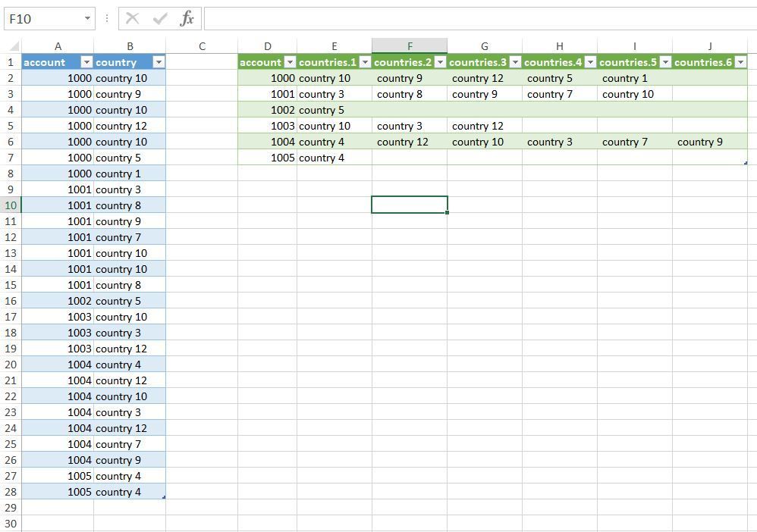Click cell J6 containing country 9
The image size is (757, 532).
tap(710, 142)
